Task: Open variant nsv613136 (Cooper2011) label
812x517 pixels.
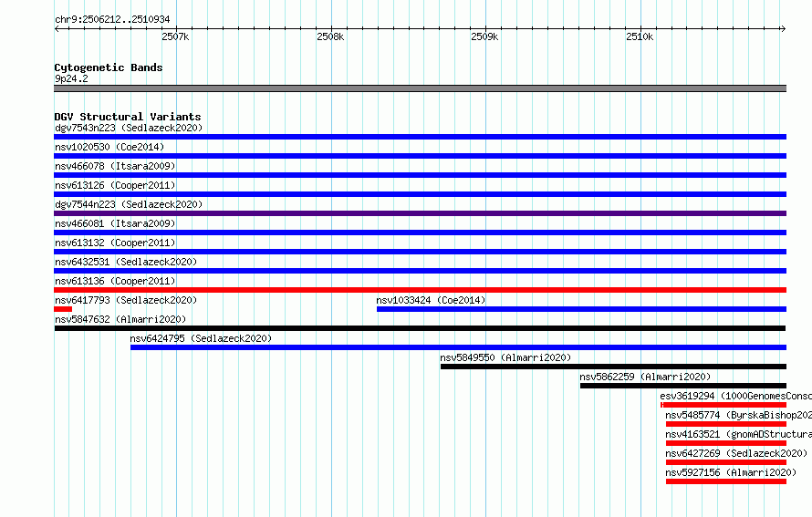Action: pos(115,281)
